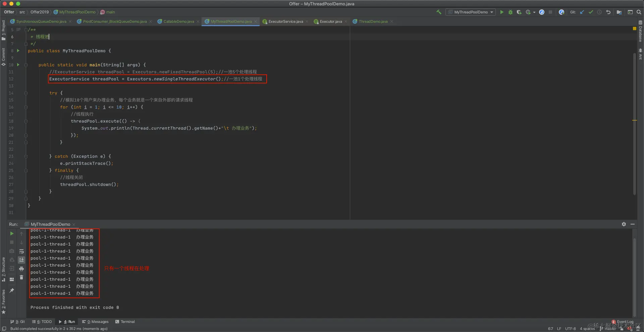This screenshot has height=332, width=644.
Task: Click the 4 spaces indent setting
Action: pyautogui.click(x=587, y=329)
